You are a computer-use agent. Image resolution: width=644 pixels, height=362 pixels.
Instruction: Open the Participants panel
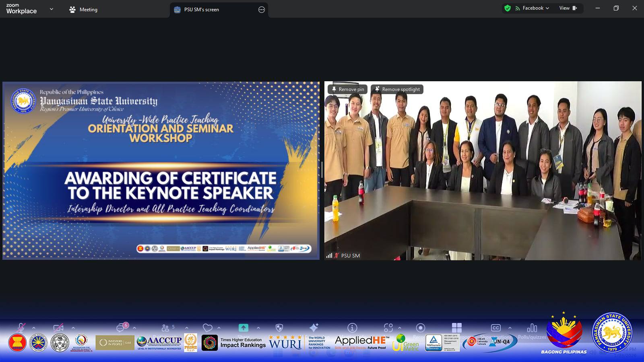(x=166, y=328)
